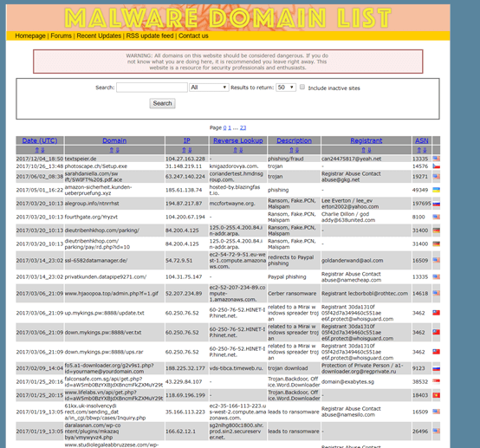Viewport: 480px width, 448px height.
Task: Click the country flag in the amazon-sicherheit.kunden row
Action: pyautogui.click(x=436, y=190)
